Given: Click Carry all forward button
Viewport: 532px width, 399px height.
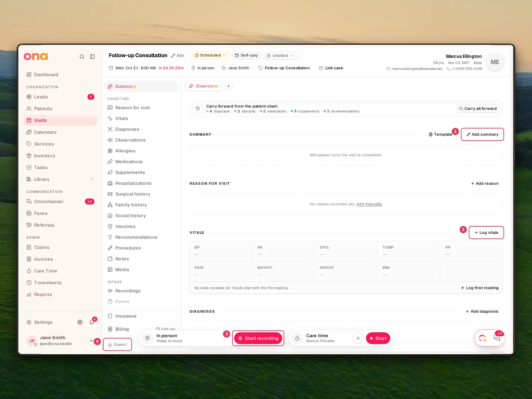Looking at the screenshot, I should (478, 108).
